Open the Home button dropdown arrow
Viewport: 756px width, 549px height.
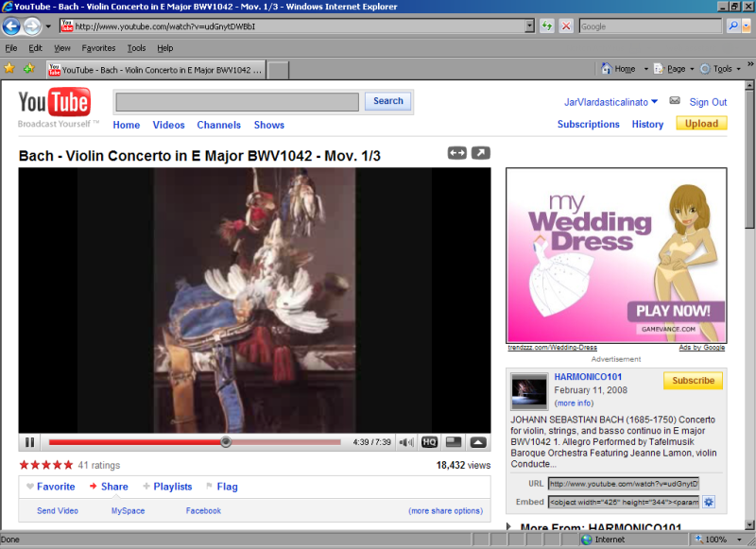pos(646,69)
